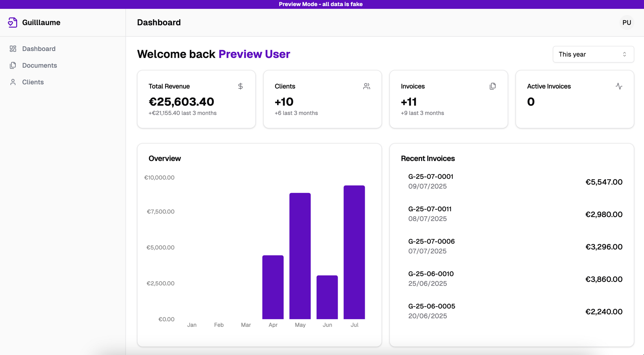
Task: Click the July bar in Overview chart
Action: tap(354, 252)
